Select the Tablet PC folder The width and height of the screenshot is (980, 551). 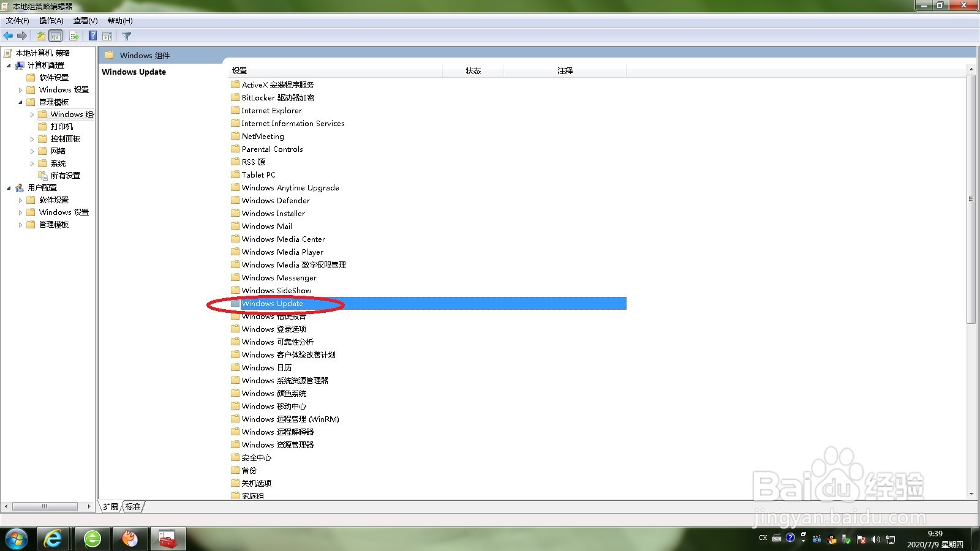(258, 175)
